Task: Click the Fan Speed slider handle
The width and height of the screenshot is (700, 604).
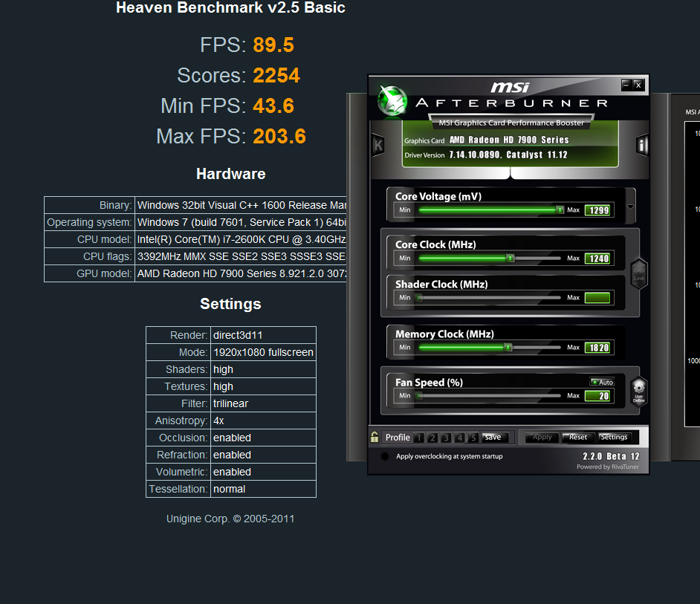Action: pos(418,395)
